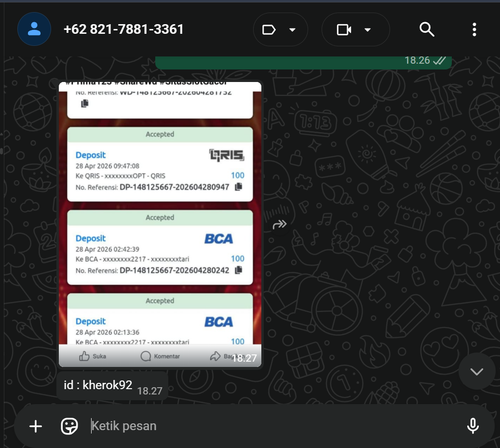
Task: Forward the received screenshot image
Action: (279, 224)
